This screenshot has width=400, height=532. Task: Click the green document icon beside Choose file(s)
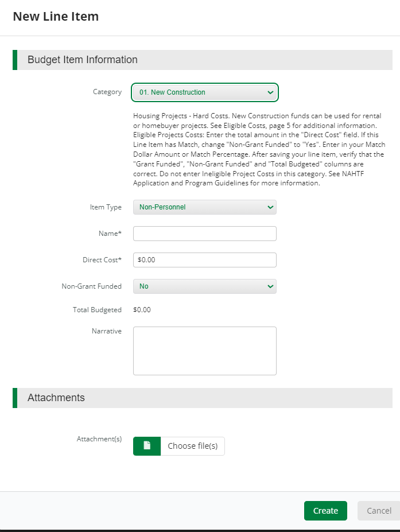pyautogui.click(x=147, y=446)
